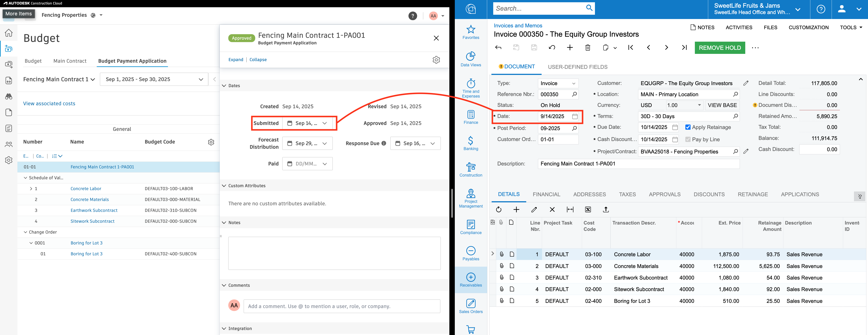Viewport: 868px width, 335px height.
Task: Switch to the FINANCIAL tab
Action: [x=546, y=194]
